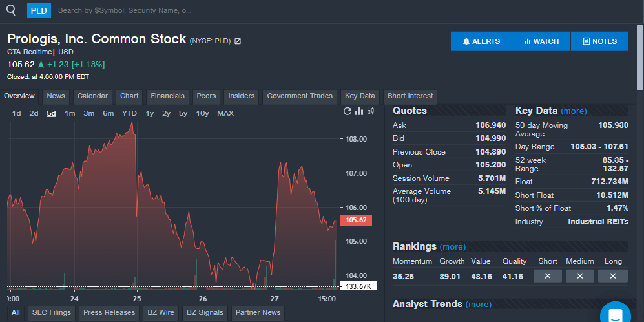Click the Ask value 106.940
644x322 pixels.
[490, 125]
